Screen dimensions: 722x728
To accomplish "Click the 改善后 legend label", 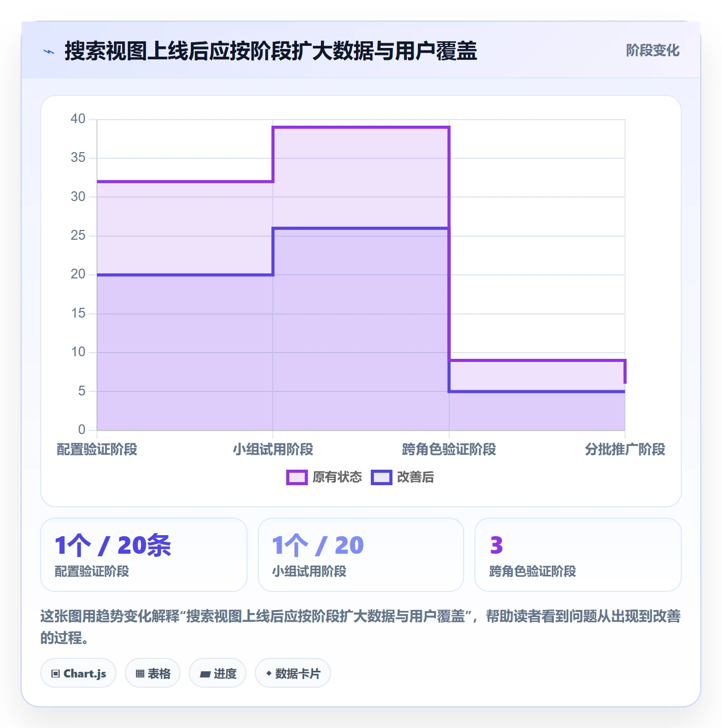I will click(415, 477).
